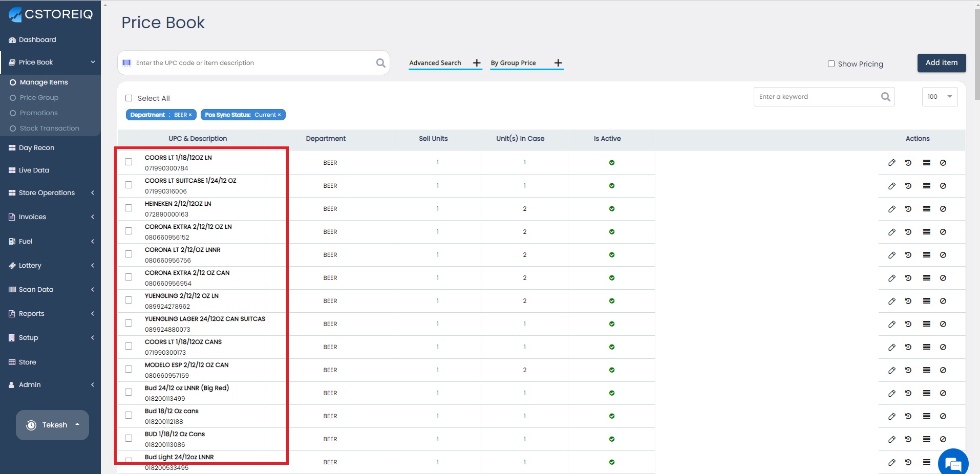The width and height of the screenshot is (980, 474).
Task: Check the COORS LT SUITCASE 1/24/12 OZ checkbox
Action: click(x=129, y=185)
